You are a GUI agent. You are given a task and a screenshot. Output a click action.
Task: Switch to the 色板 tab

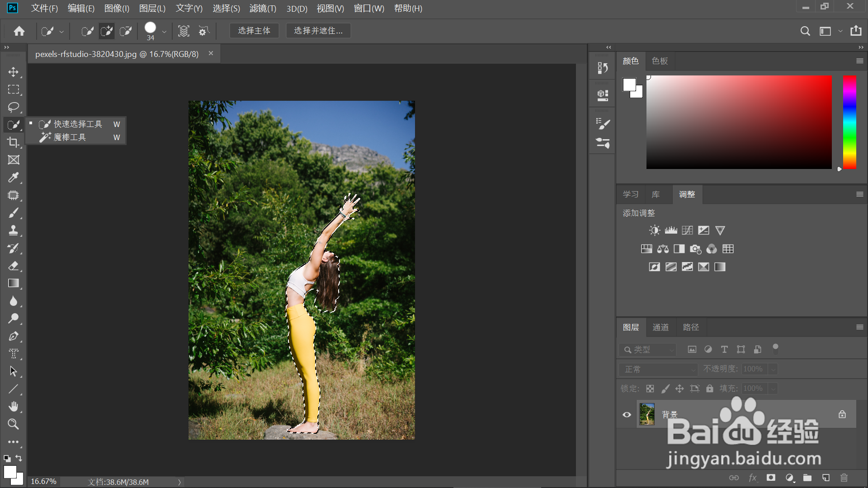point(660,61)
